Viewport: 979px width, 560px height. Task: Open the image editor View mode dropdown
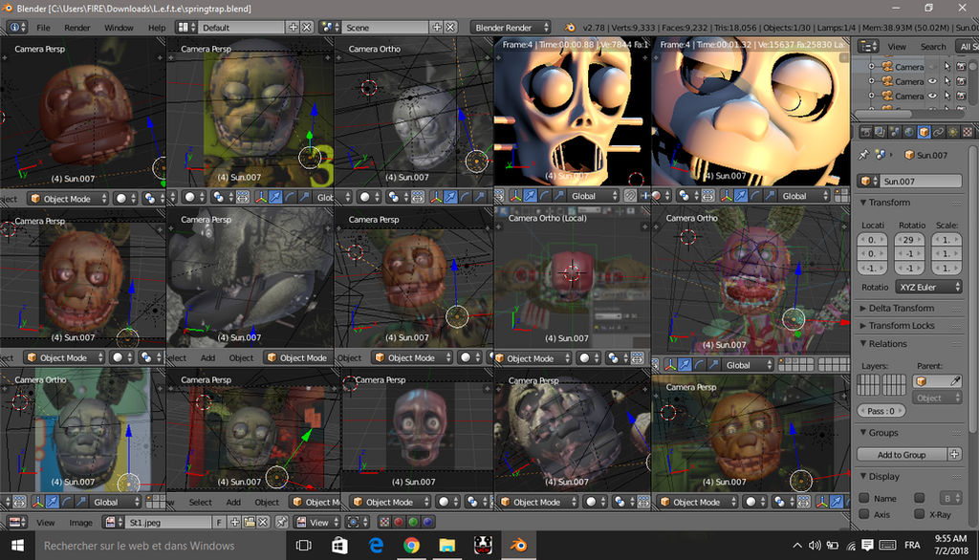317,522
